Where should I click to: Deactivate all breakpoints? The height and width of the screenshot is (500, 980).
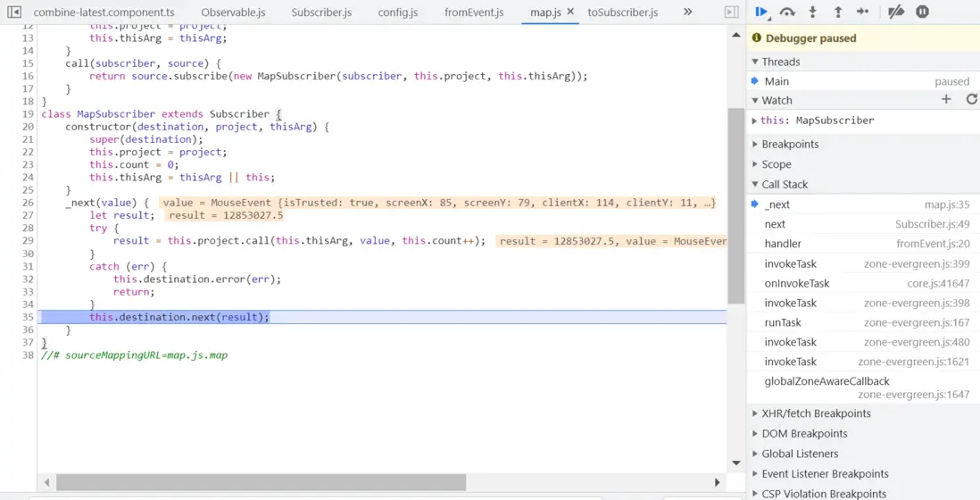[896, 12]
